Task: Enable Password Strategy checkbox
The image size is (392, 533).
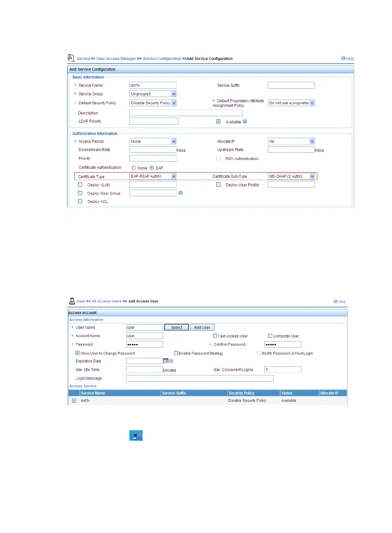Action: (x=176, y=353)
